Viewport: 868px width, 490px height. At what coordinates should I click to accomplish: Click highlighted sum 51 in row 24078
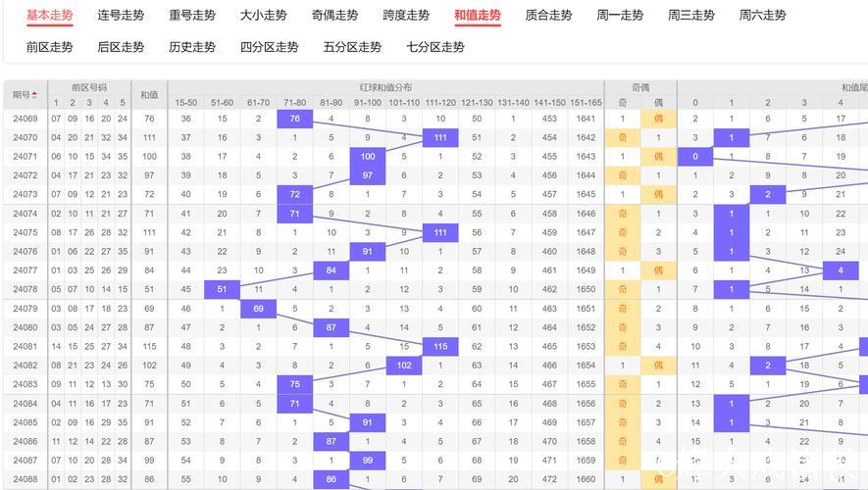click(x=222, y=289)
